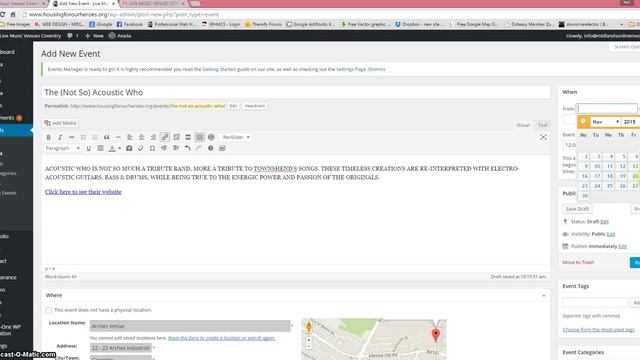Open the Getting Started guide link
The height and width of the screenshot is (360, 640).
[x=219, y=69]
